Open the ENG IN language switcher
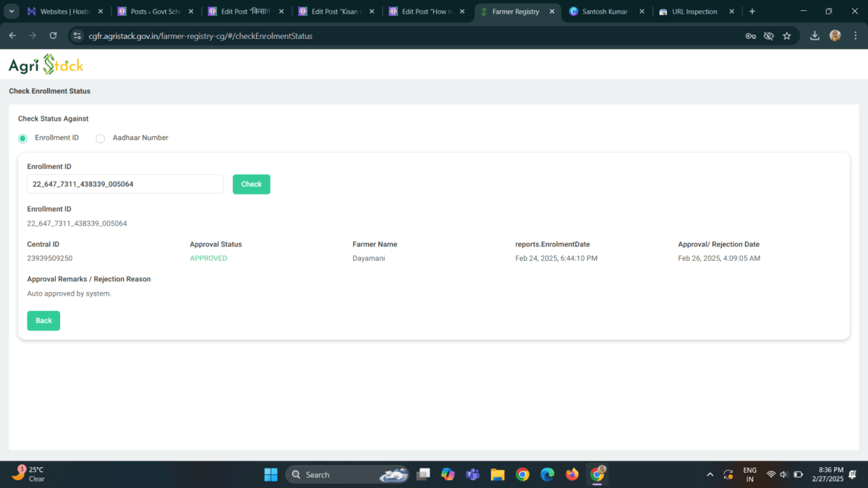Image resolution: width=868 pixels, height=488 pixels. [749, 474]
